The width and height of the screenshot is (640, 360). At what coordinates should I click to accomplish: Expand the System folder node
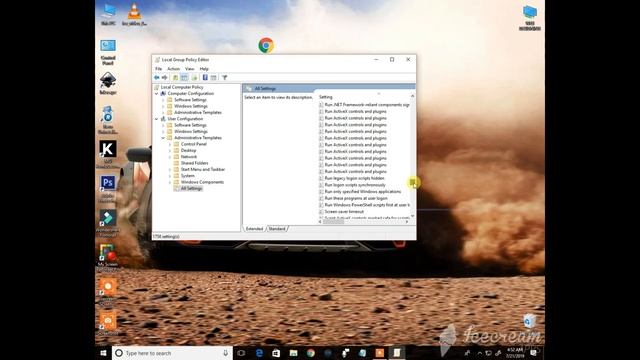tap(170, 176)
